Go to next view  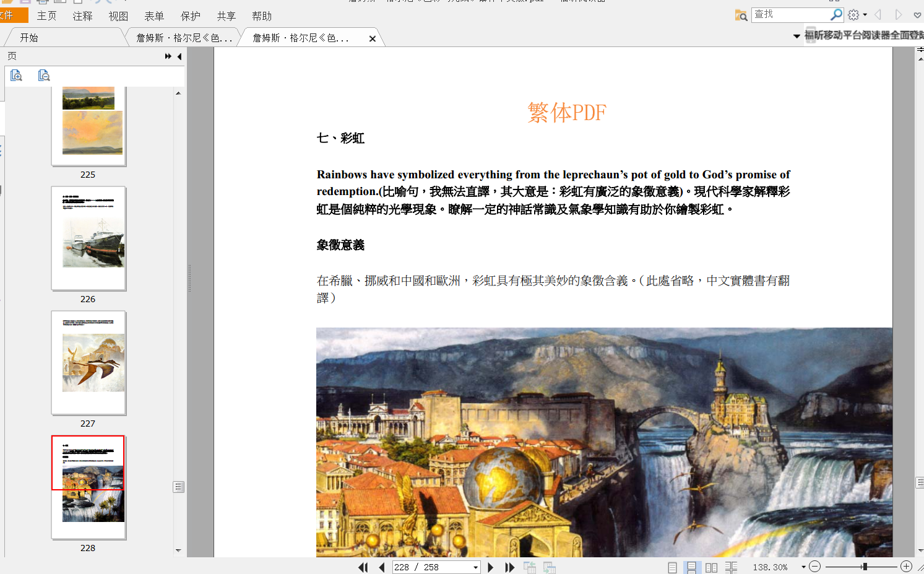click(x=550, y=567)
